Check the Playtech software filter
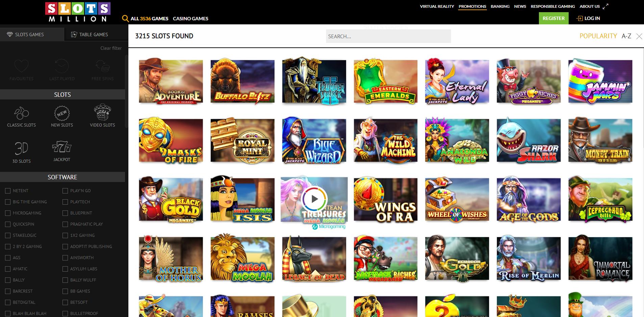Image resolution: width=644 pixels, height=317 pixels. pos(65,202)
